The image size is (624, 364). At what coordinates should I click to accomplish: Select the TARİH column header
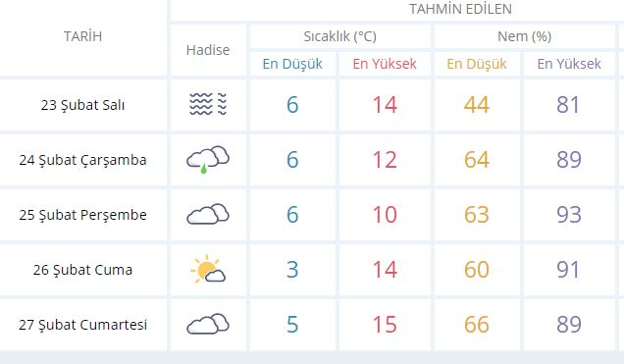point(82,36)
